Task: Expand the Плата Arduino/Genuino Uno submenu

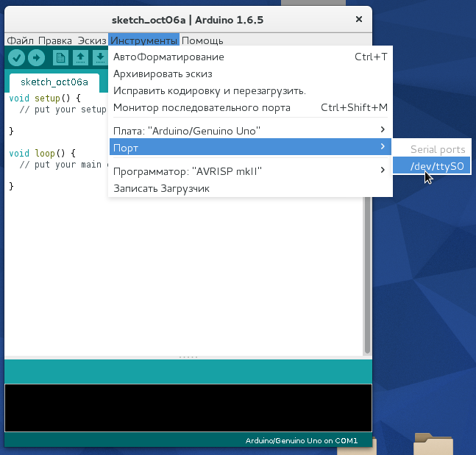Action: 250,131
